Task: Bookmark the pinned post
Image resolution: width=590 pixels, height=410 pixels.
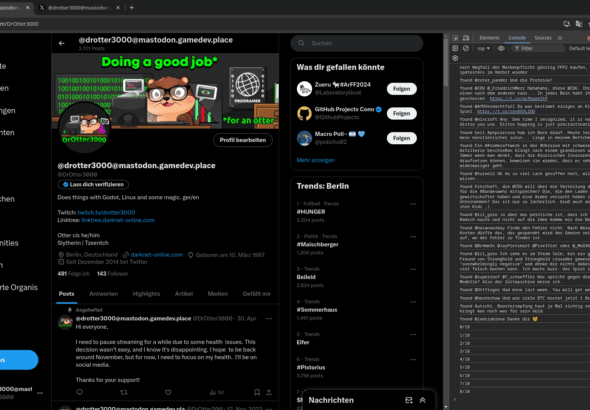Action: [x=257, y=392]
